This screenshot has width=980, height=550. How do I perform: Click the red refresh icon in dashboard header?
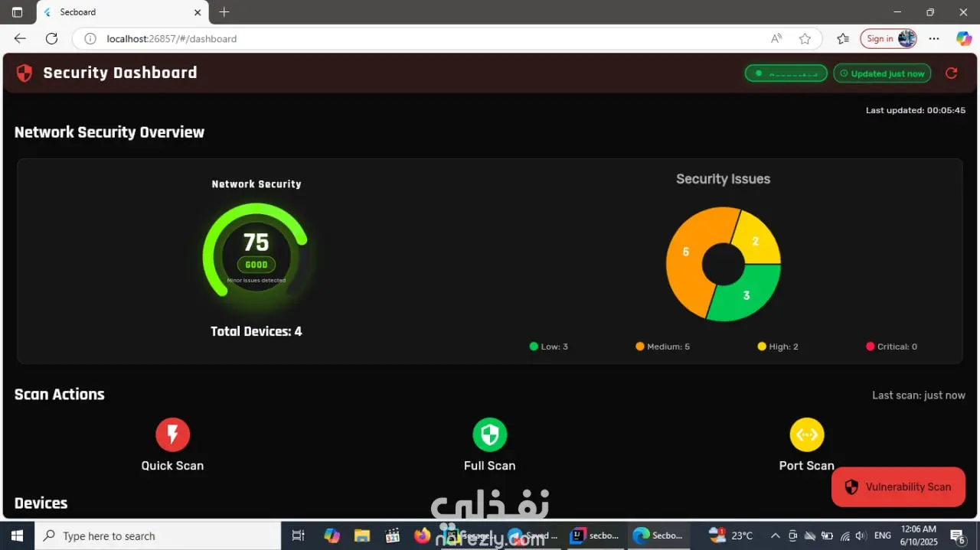pyautogui.click(x=951, y=73)
